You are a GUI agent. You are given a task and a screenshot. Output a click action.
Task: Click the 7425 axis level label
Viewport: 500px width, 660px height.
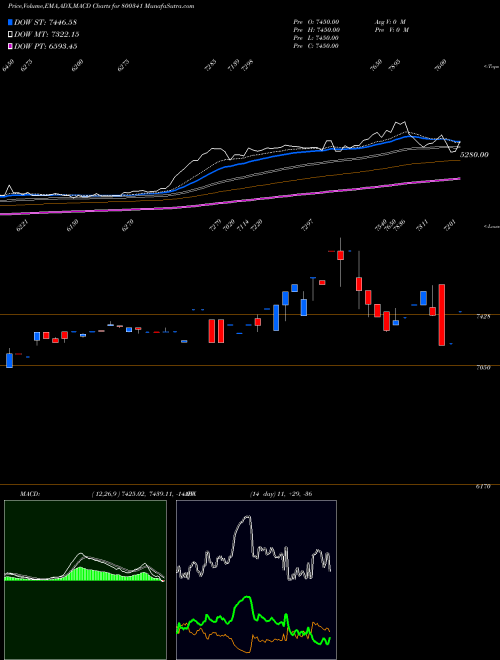pyautogui.click(x=483, y=317)
